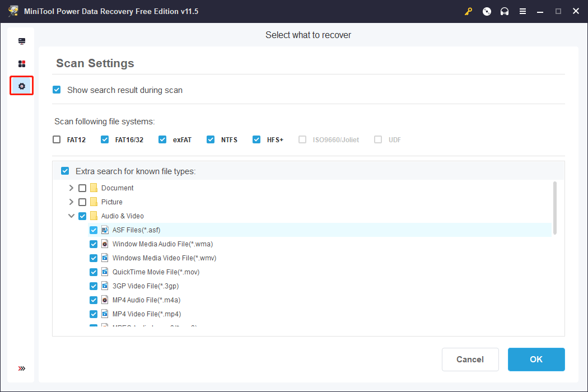Uncheck MP4 Audio File(*.m4a)
The width and height of the screenshot is (588, 392).
click(x=94, y=300)
